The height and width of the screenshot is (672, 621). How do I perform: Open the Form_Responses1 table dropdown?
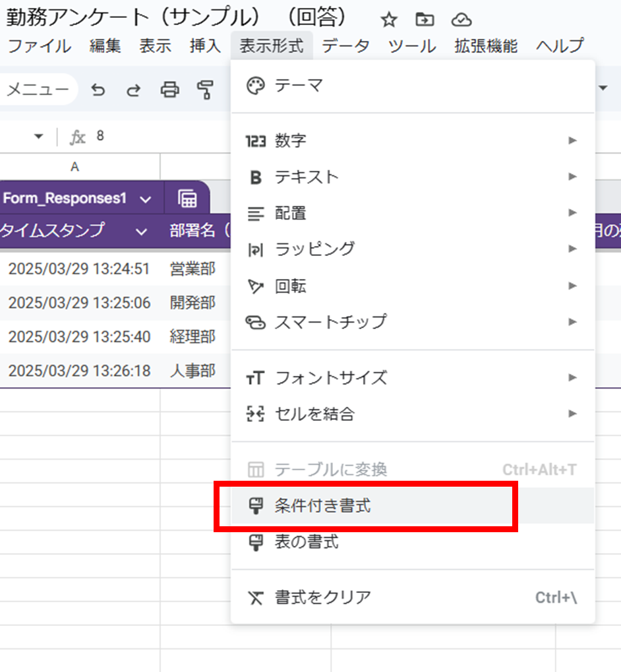tap(146, 199)
